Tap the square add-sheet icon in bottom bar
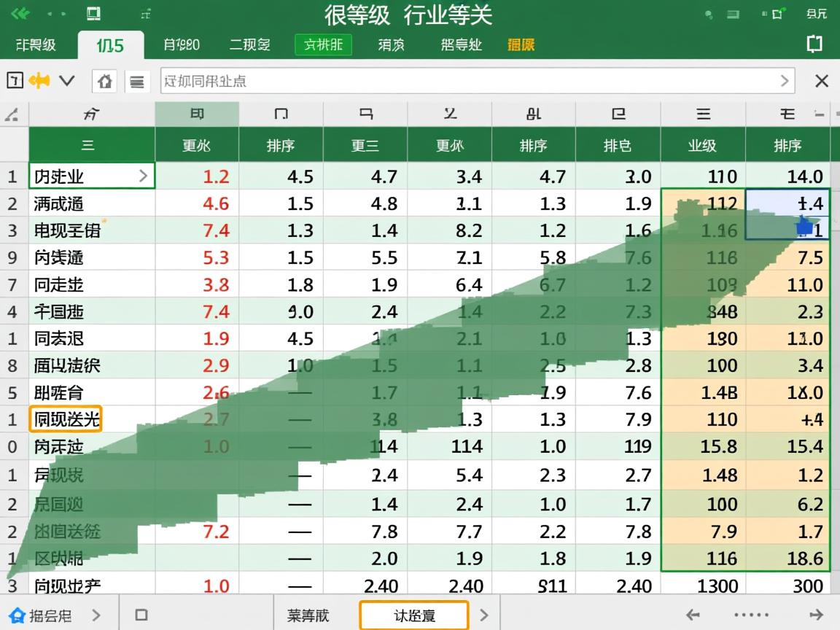The height and width of the screenshot is (630, 840). pos(140,615)
